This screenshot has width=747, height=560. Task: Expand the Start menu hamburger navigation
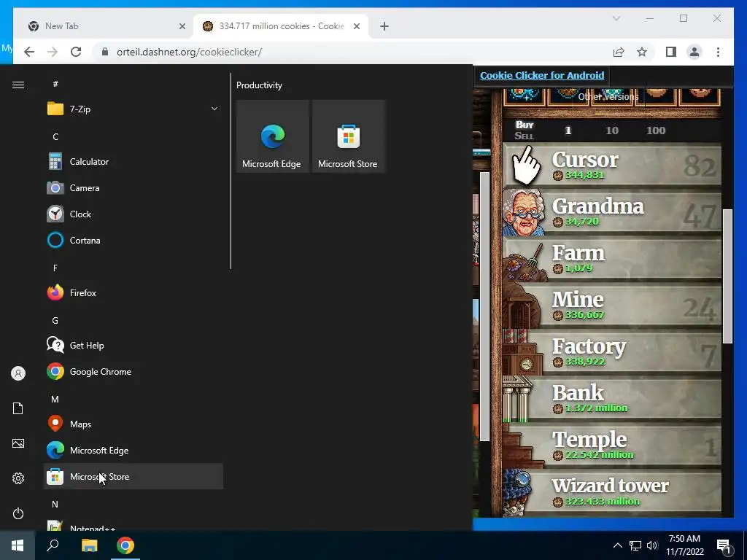(18, 85)
